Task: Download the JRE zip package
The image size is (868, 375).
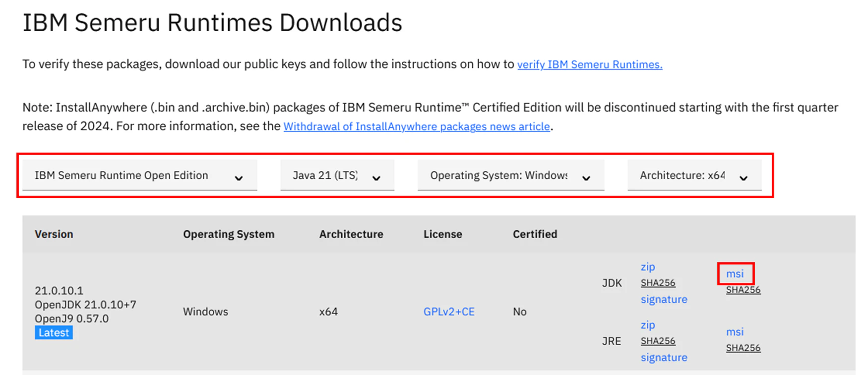Action: pyautogui.click(x=648, y=325)
